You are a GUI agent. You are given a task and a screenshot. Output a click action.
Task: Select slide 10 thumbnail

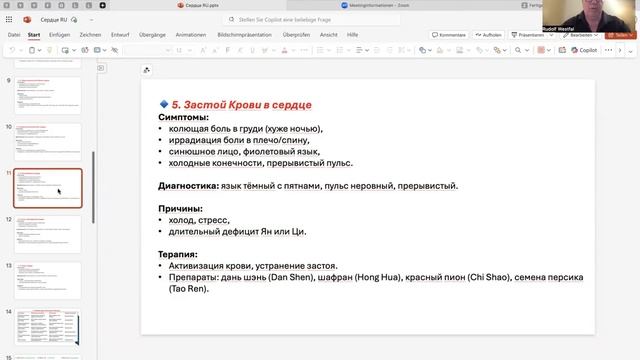point(48,142)
